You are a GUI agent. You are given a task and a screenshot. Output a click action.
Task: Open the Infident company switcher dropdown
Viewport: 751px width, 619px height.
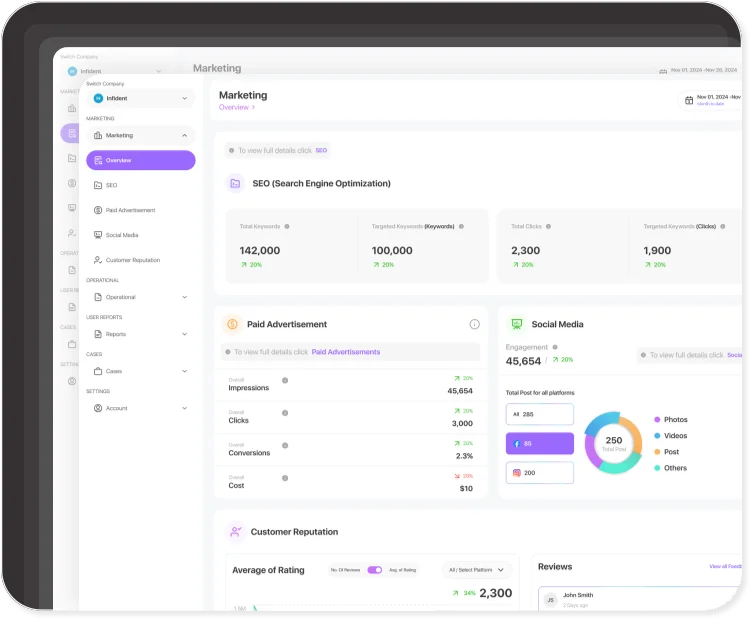click(x=140, y=98)
